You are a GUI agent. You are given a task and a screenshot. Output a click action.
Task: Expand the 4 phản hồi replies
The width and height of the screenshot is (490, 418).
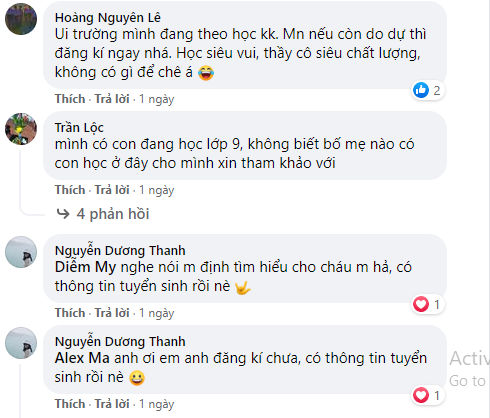tap(113, 214)
